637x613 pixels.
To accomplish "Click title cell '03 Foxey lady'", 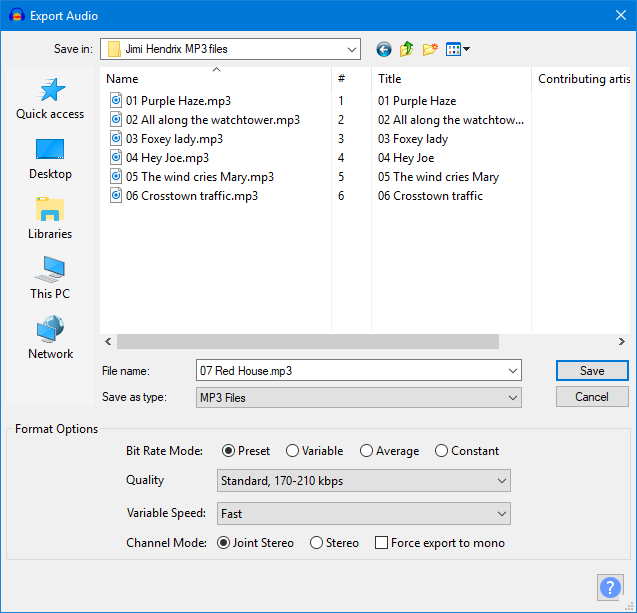I will (x=413, y=139).
